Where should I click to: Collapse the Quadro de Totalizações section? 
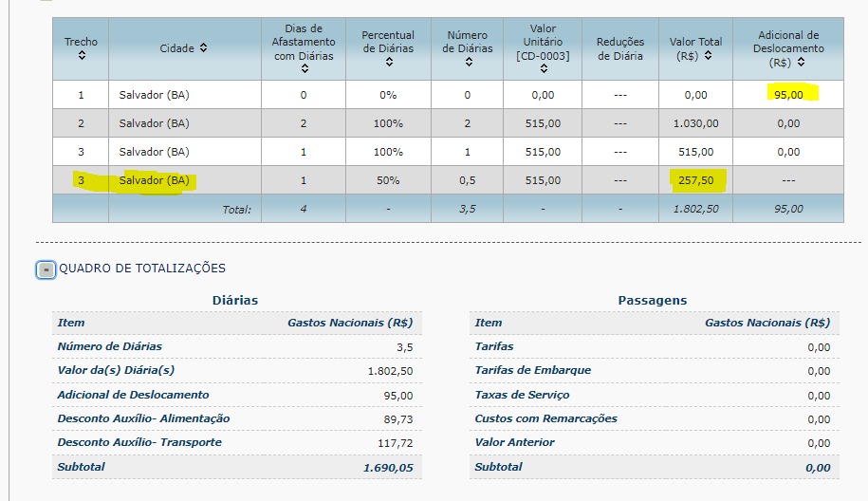point(46,270)
